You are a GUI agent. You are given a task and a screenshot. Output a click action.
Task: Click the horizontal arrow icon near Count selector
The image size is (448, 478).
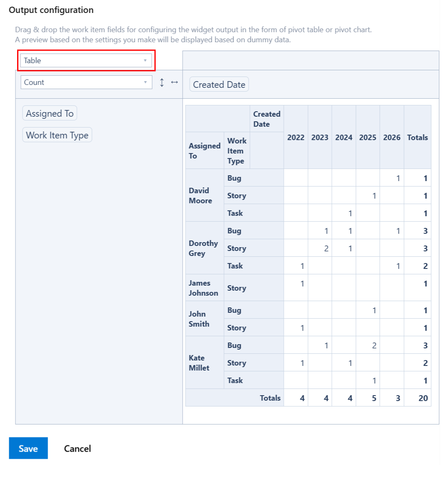(174, 82)
